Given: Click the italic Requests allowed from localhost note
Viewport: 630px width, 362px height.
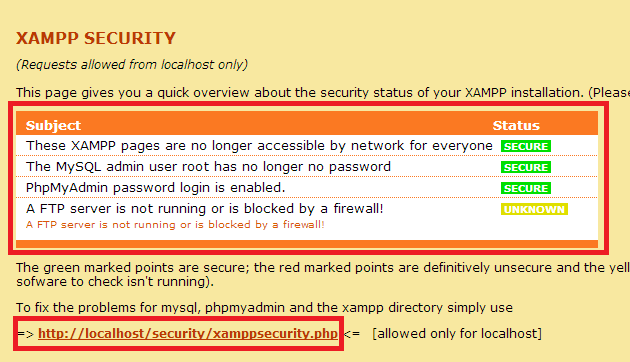Looking at the screenshot, I should [x=132, y=65].
